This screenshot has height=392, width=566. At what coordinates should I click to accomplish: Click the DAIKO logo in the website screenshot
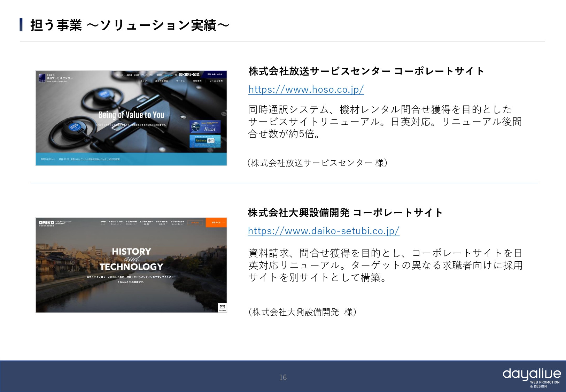point(46,223)
